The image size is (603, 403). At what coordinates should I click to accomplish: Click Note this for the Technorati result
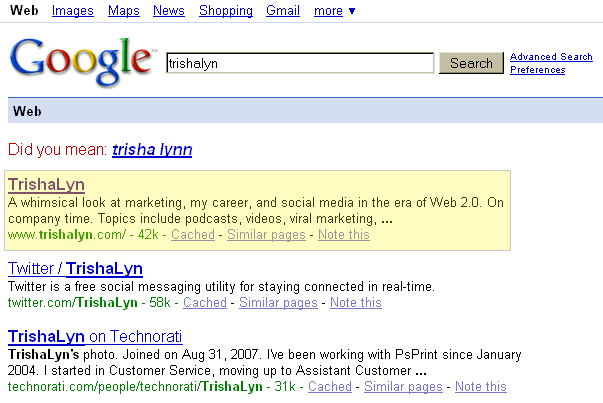(x=481, y=386)
